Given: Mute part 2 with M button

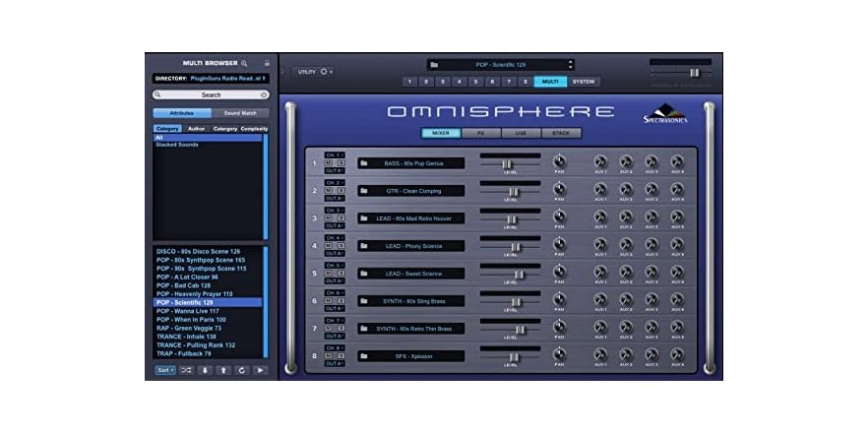Looking at the screenshot, I should (x=329, y=191).
